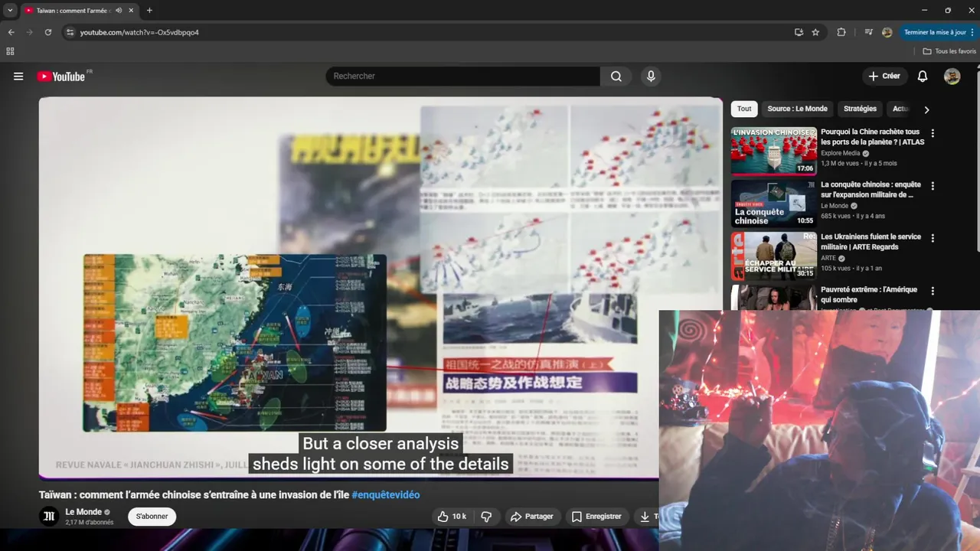Expand the tab search dropdown
980x551 pixels.
[10, 11]
